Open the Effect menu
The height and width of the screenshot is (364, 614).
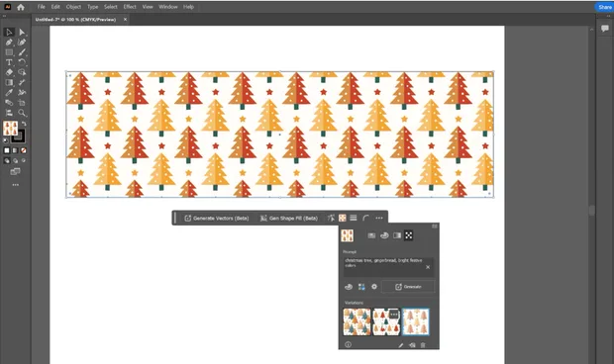130,7
